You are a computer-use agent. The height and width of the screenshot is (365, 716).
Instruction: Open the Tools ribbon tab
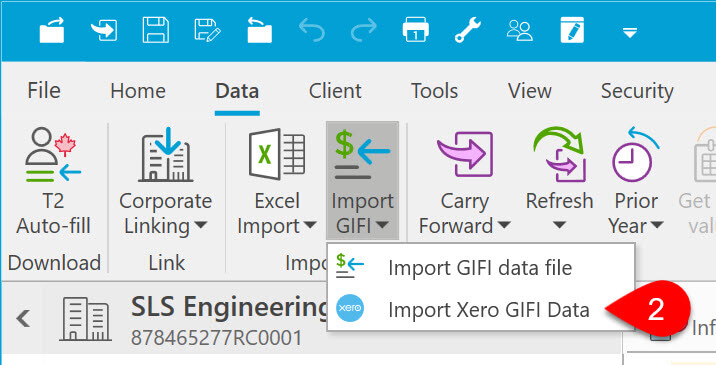pos(434,91)
